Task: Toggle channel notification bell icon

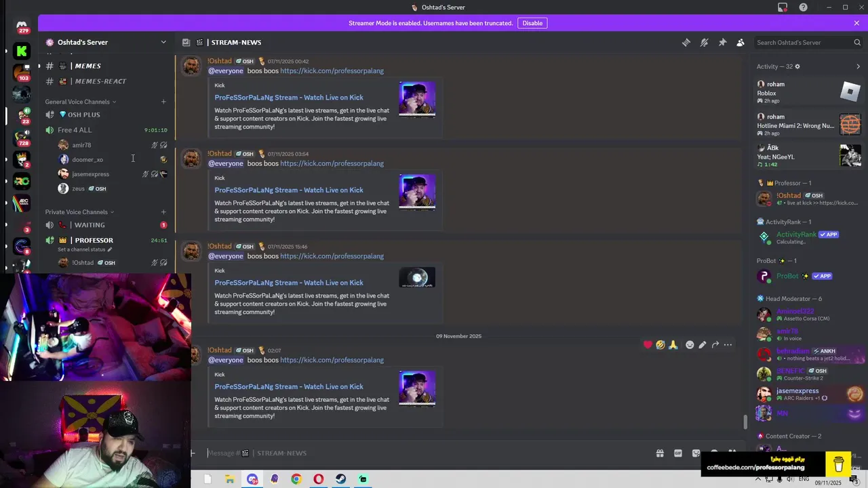Action: [x=705, y=42]
